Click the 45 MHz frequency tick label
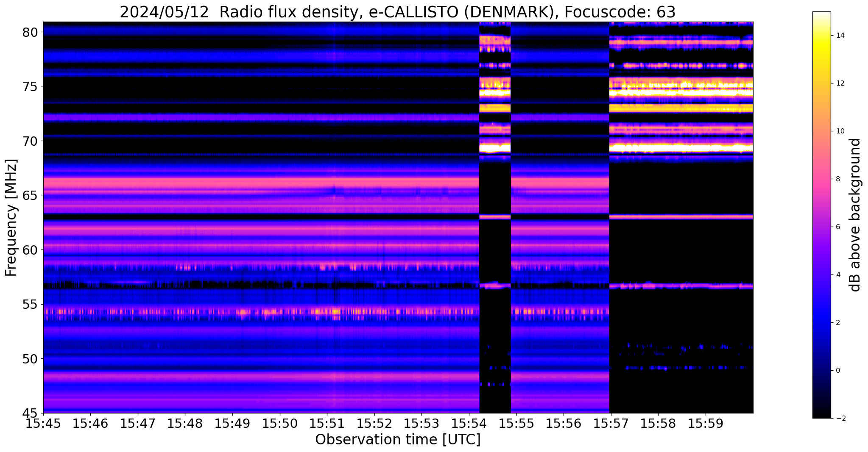 click(30, 413)
